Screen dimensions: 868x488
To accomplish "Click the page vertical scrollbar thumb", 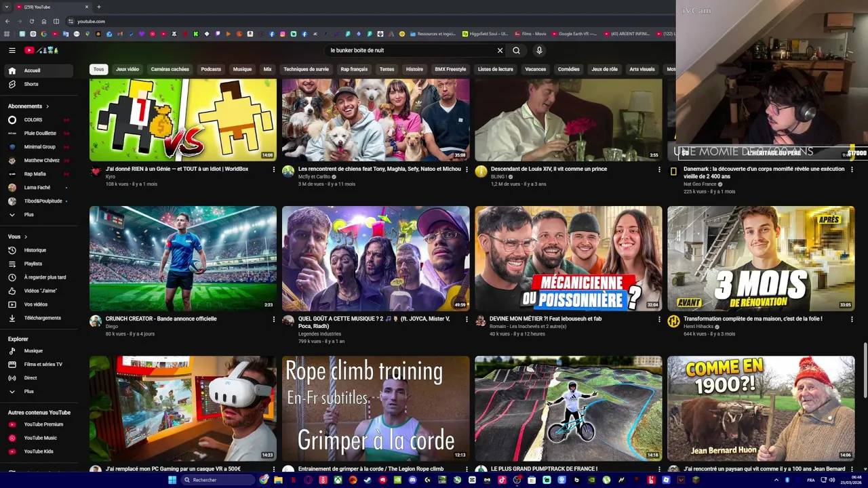I will (x=865, y=370).
